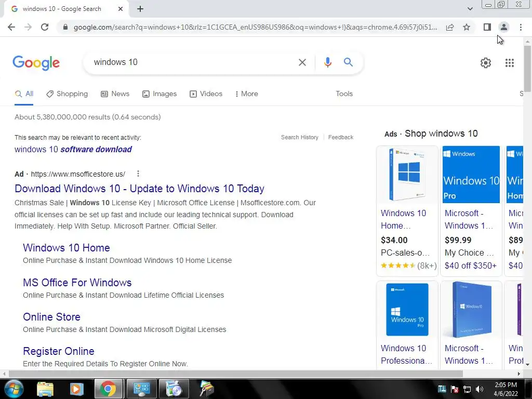Open Windows 10 Professional product thumbnail
532x399 pixels.
pos(407,310)
